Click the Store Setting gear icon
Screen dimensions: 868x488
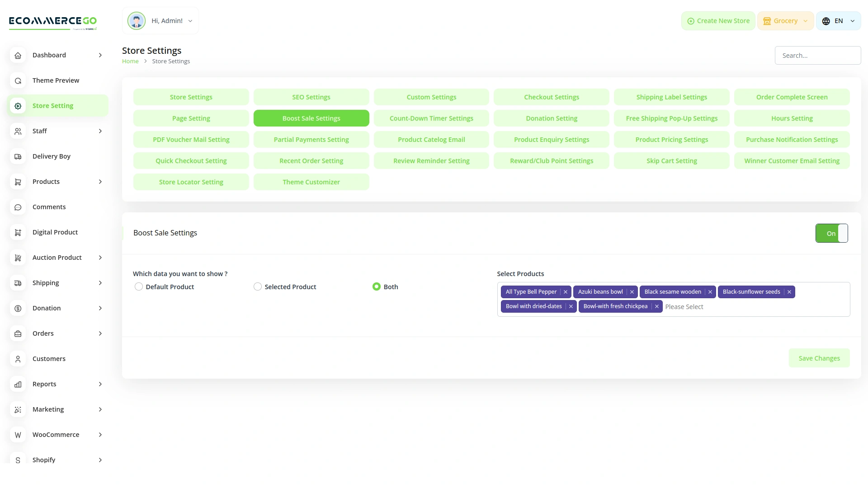tap(18, 105)
